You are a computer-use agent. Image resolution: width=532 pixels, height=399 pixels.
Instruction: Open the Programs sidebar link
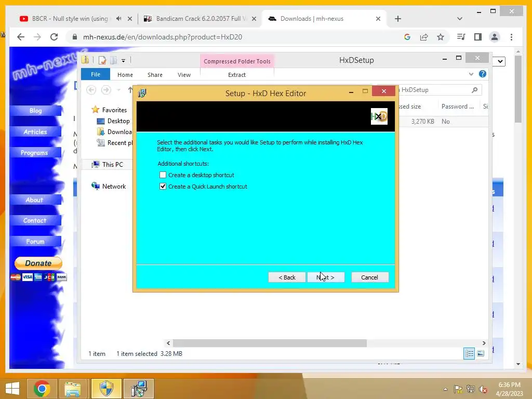click(36, 153)
